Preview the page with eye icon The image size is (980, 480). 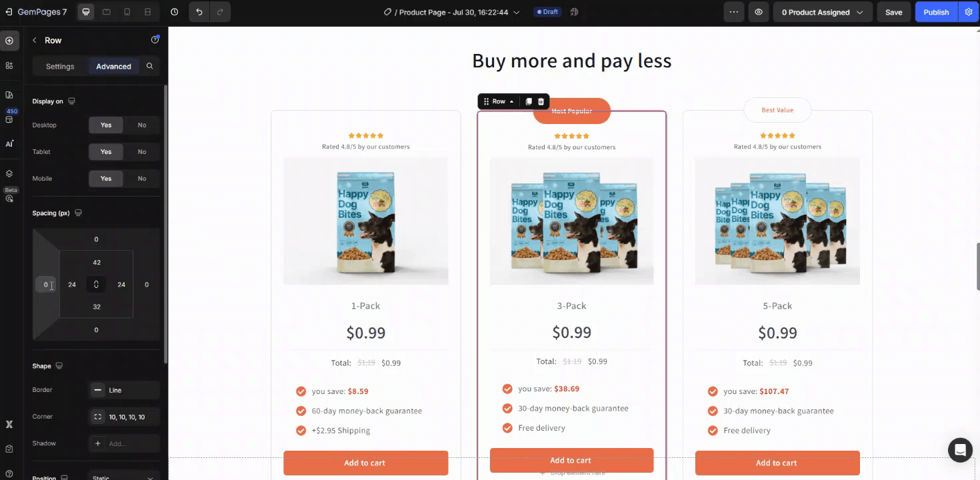click(759, 12)
